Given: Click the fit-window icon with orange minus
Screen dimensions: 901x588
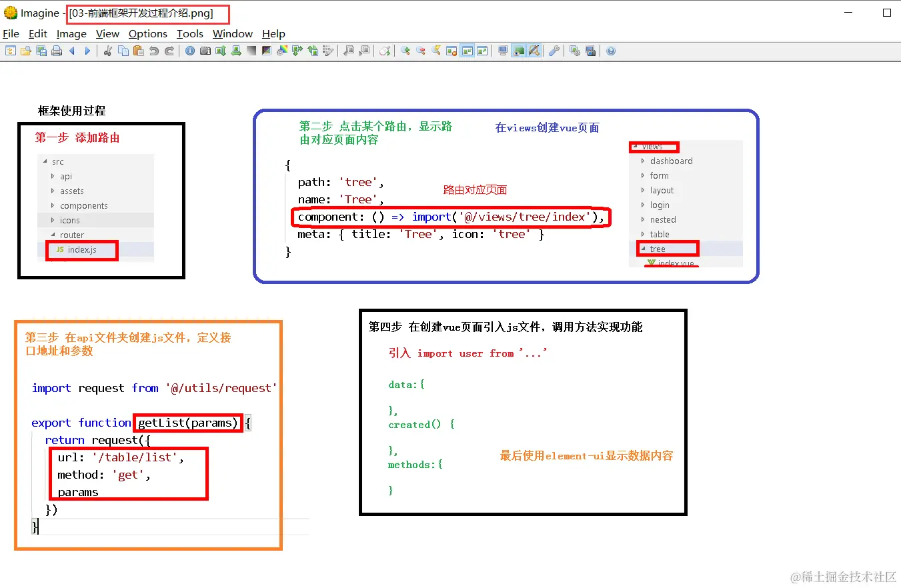Looking at the screenshot, I should (x=452, y=51).
